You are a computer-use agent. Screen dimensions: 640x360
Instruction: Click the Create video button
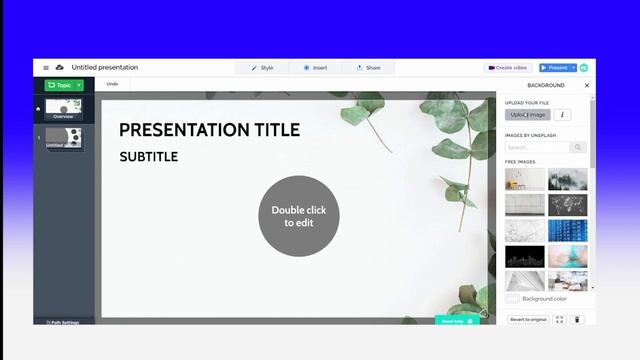508,68
